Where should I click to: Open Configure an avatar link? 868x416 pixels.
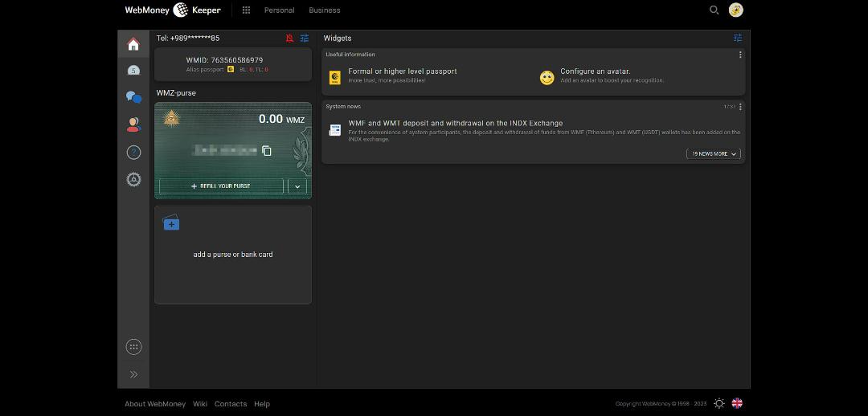(x=595, y=71)
